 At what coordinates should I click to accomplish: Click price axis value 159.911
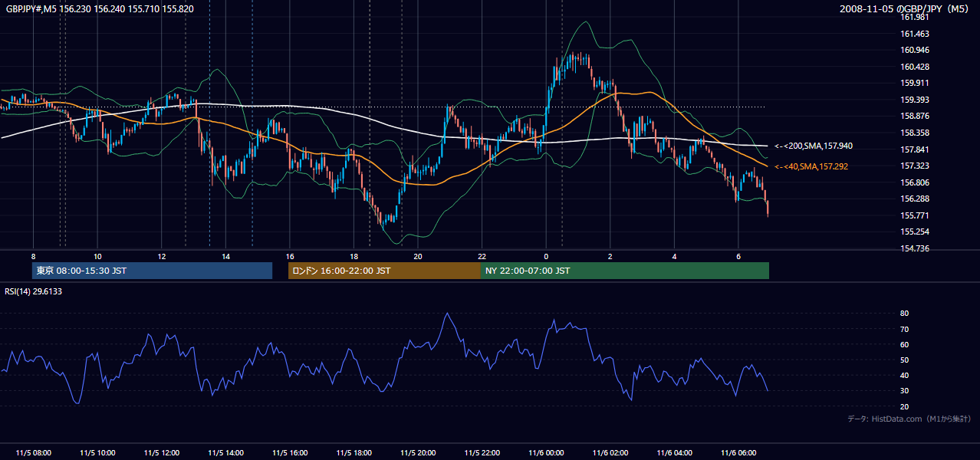pyautogui.click(x=915, y=84)
